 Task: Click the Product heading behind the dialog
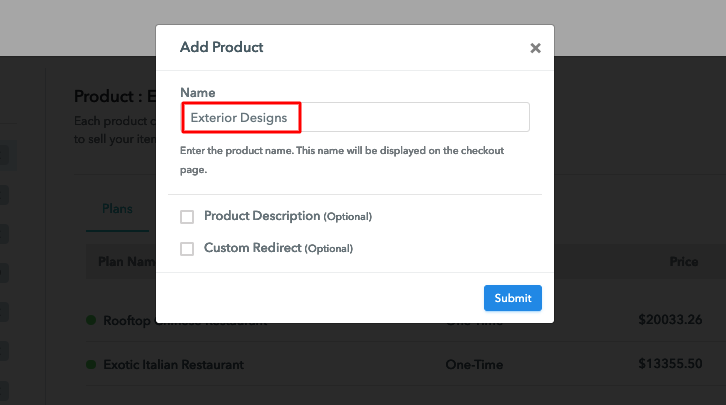[x=110, y=97]
